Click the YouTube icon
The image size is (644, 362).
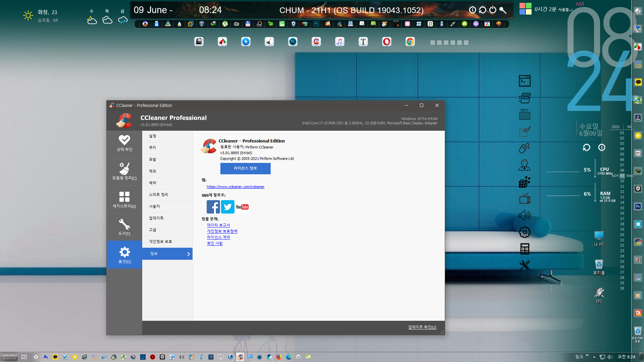(242, 207)
